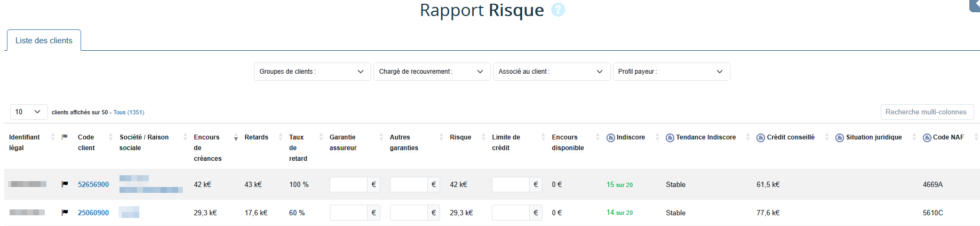Screen dimensions: 980x226
Task: Change the rows-per-page selector showing 10
Action: [x=28, y=112]
